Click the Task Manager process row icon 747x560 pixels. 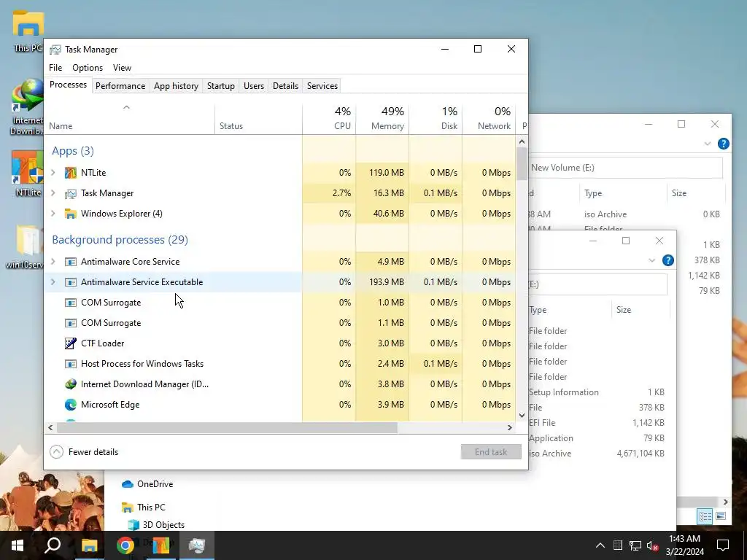click(x=71, y=193)
